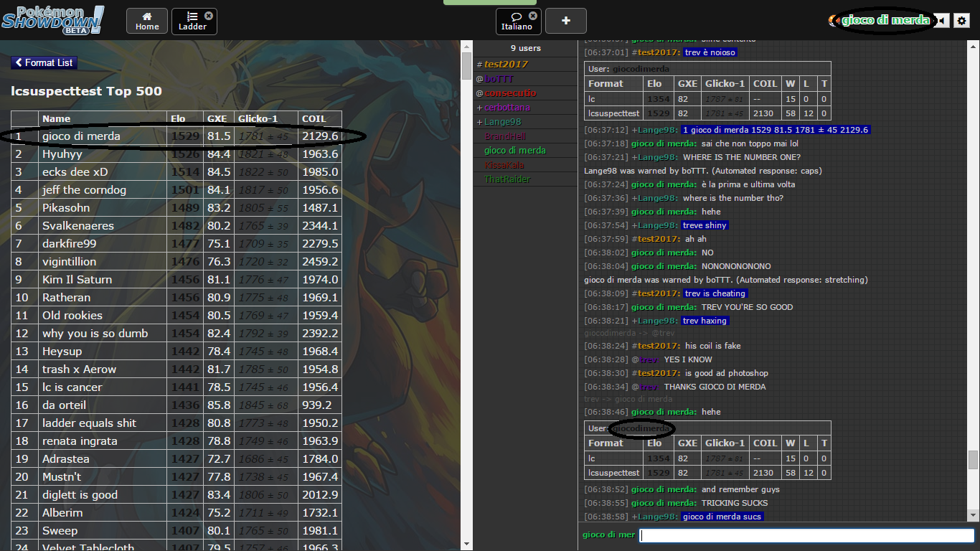Image resolution: width=980 pixels, height=551 pixels.
Task: Click ladder row 'Ratheran'
Action: tap(176, 298)
